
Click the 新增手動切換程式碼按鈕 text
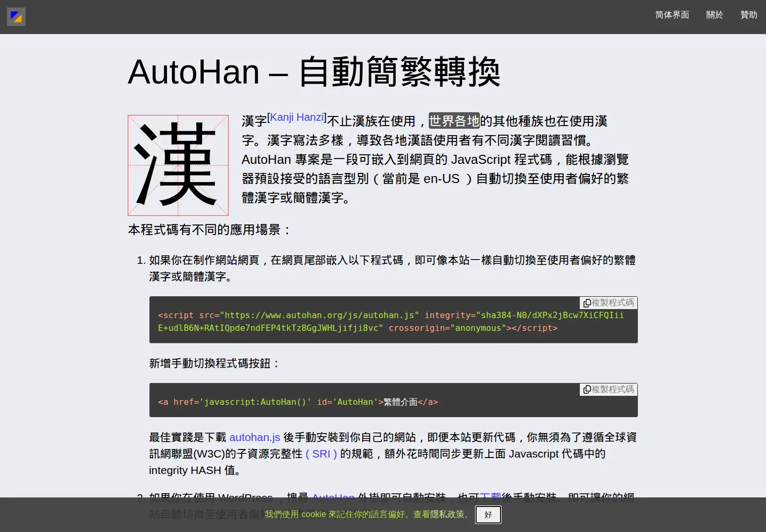tap(214, 363)
